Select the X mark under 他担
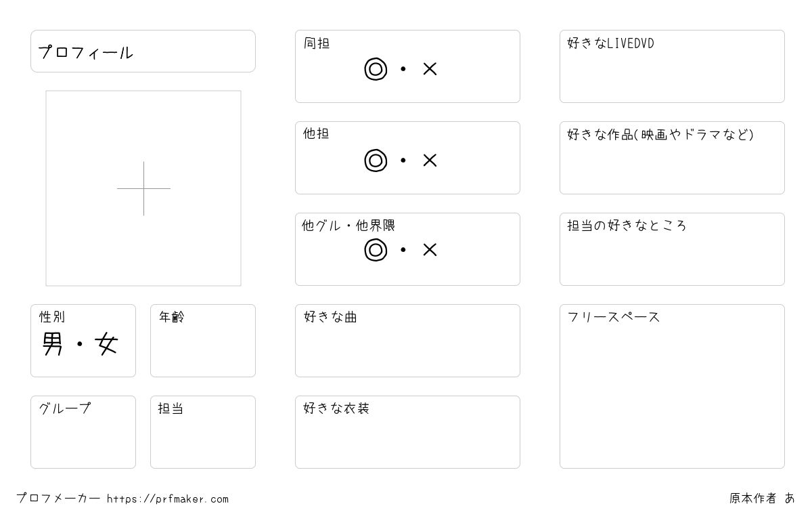Viewport: 812px width, 508px height. click(430, 161)
